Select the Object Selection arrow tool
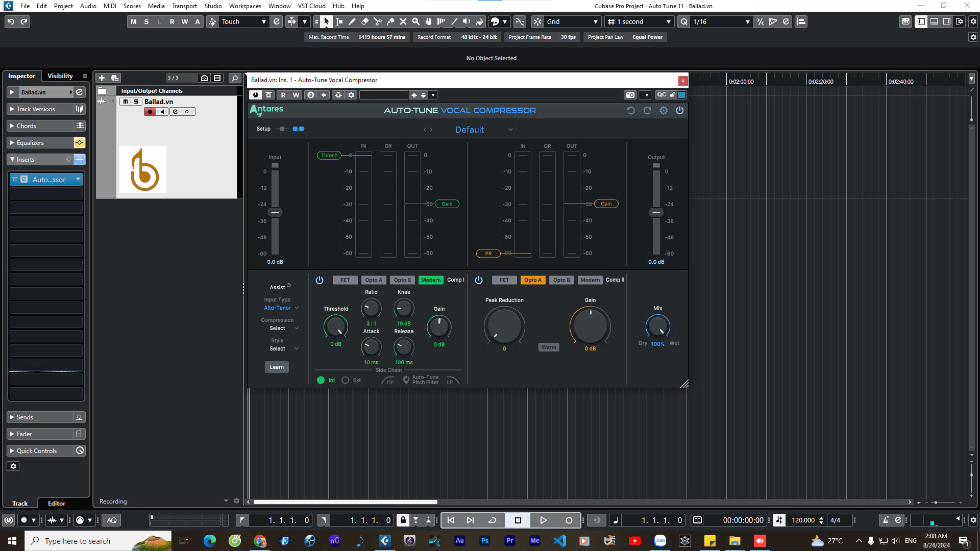Viewport: 980px width, 551px height. (x=326, y=21)
